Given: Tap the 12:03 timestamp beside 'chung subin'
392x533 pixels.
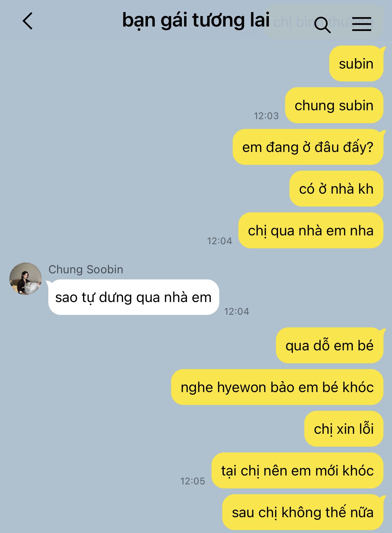Looking at the screenshot, I should click(x=266, y=116).
